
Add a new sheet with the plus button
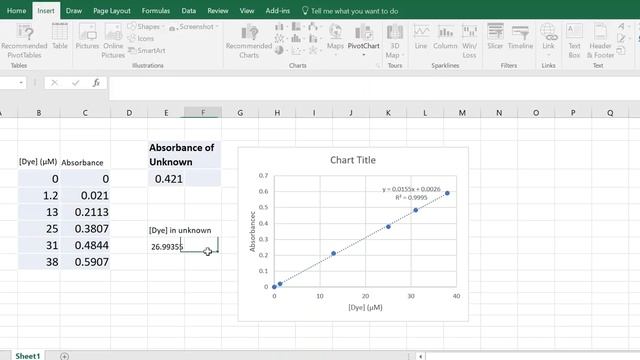(64, 356)
